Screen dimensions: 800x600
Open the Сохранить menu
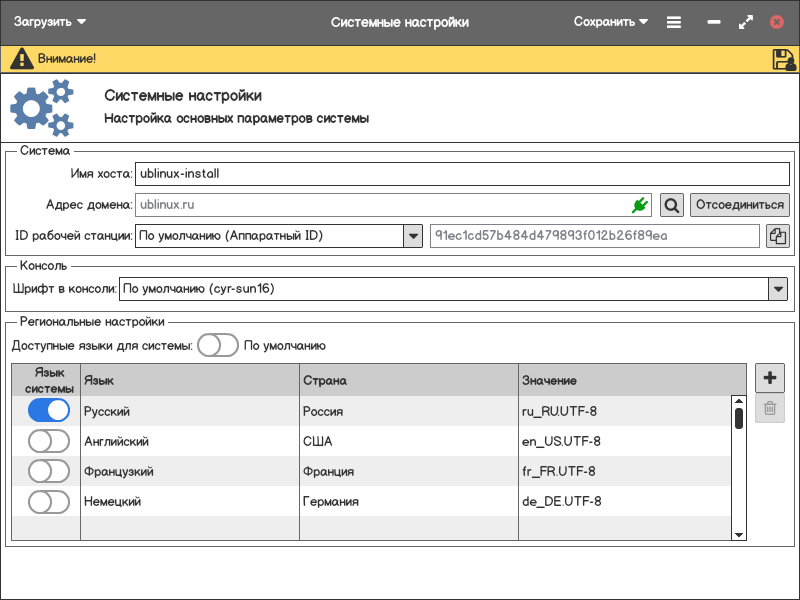610,22
